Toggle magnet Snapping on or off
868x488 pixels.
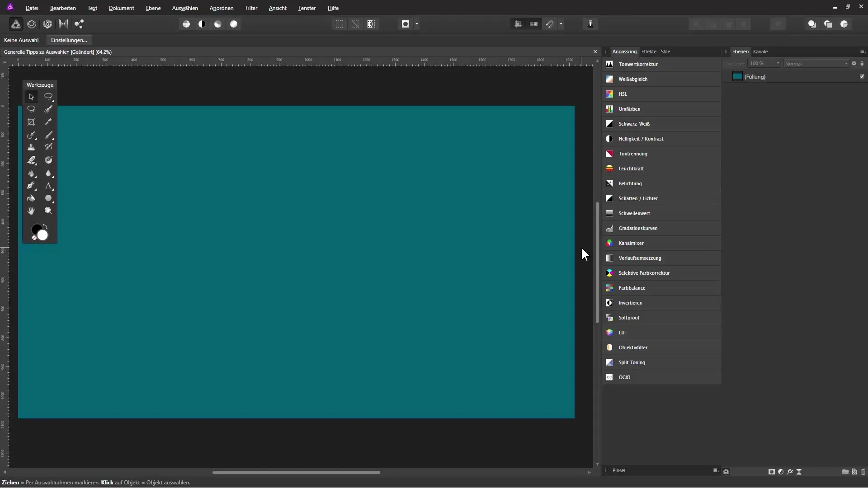point(550,24)
